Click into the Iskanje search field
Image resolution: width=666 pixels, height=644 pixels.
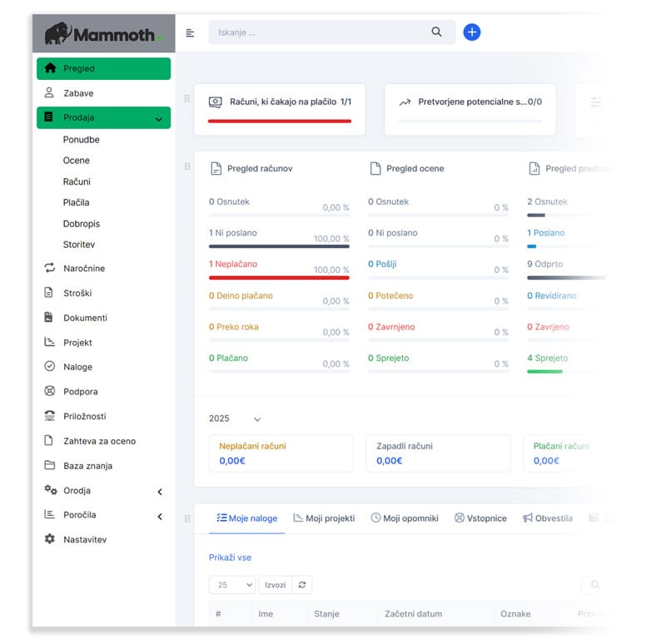click(x=321, y=32)
